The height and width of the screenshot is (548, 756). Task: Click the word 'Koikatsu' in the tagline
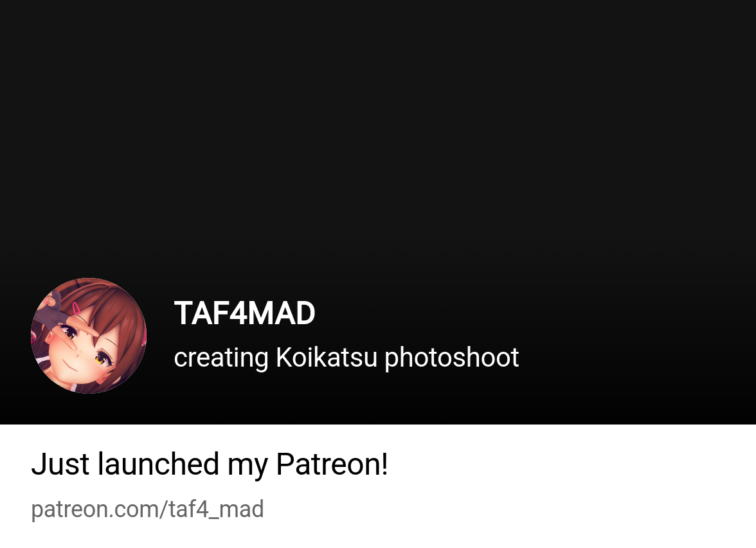(327, 358)
